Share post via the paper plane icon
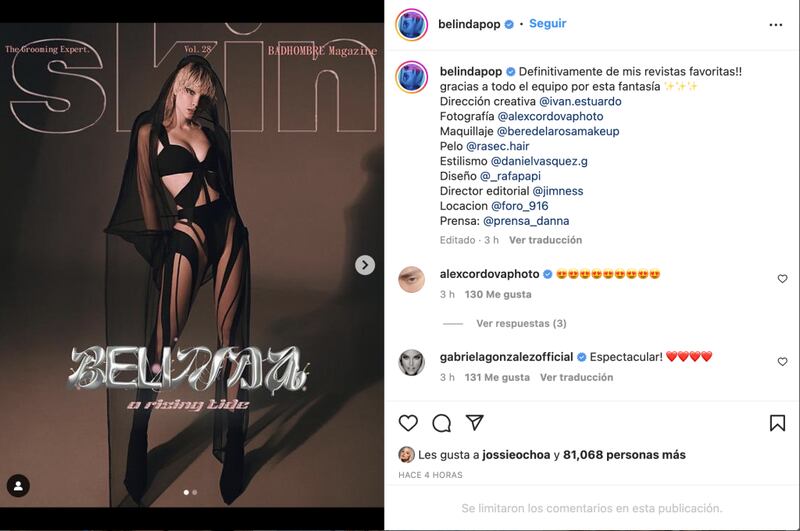This screenshot has height=531, width=800. point(474,422)
